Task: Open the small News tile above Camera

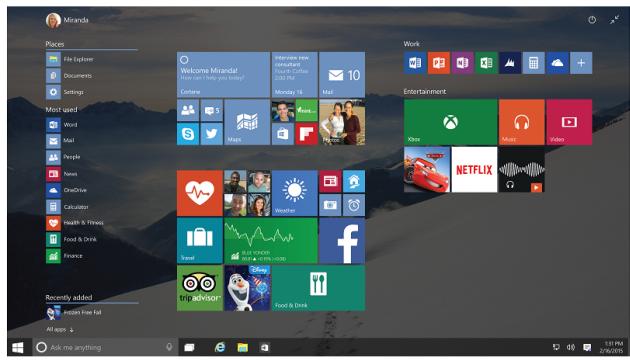Action: pyautogui.click(x=330, y=181)
